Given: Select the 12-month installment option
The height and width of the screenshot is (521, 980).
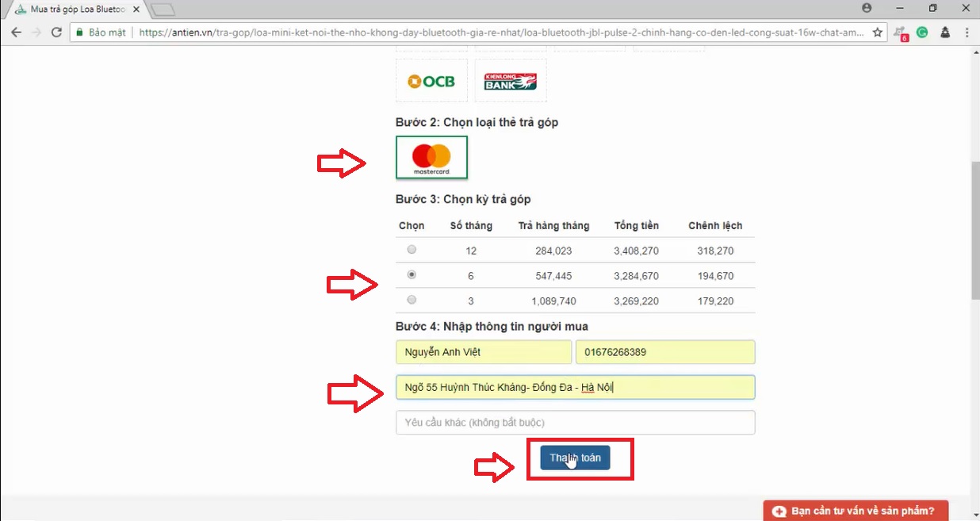Looking at the screenshot, I should 412,250.
